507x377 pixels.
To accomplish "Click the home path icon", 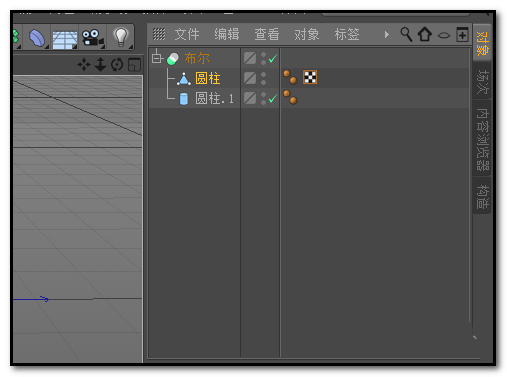I will [425, 34].
